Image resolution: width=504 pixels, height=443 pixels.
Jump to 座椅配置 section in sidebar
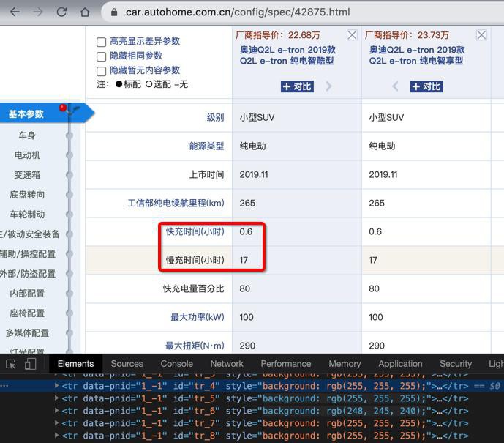tap(27, 313)
